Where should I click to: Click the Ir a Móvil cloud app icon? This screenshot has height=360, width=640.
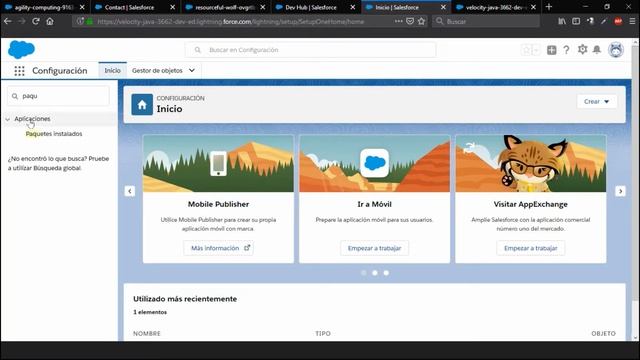[374, 163]
